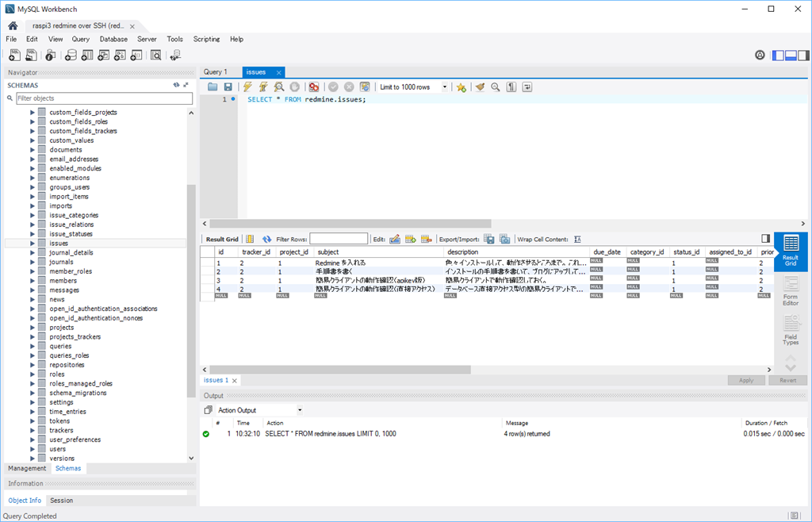
Task: Switch to the Query 1 tab
Action: 215,71
